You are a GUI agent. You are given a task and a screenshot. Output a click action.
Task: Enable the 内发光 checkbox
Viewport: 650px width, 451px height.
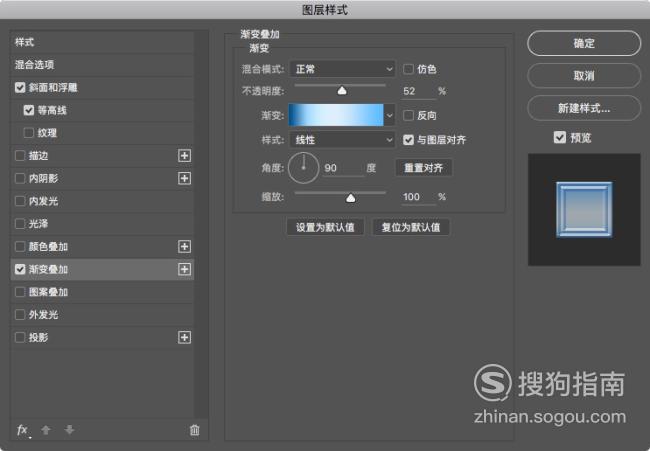20,201
